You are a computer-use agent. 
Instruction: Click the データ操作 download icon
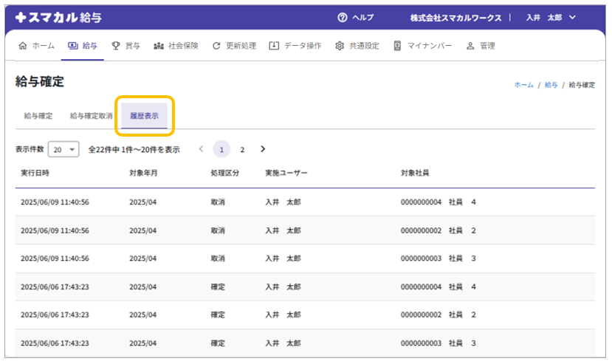(x=274, y=46)
